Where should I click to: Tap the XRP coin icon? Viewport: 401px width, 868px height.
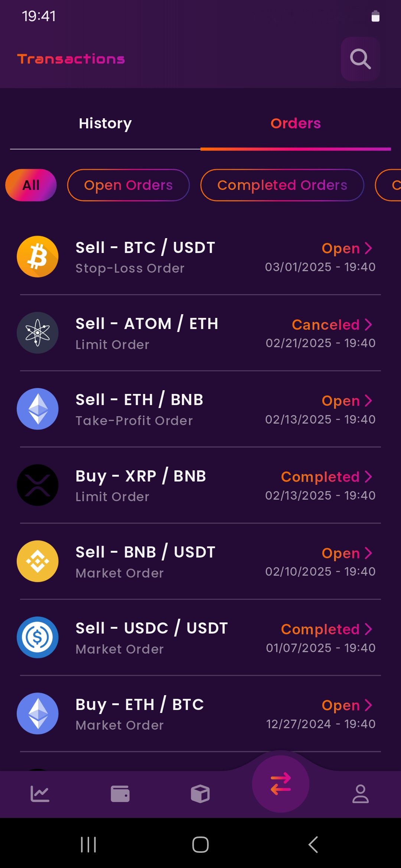click(x=38, y=485)
